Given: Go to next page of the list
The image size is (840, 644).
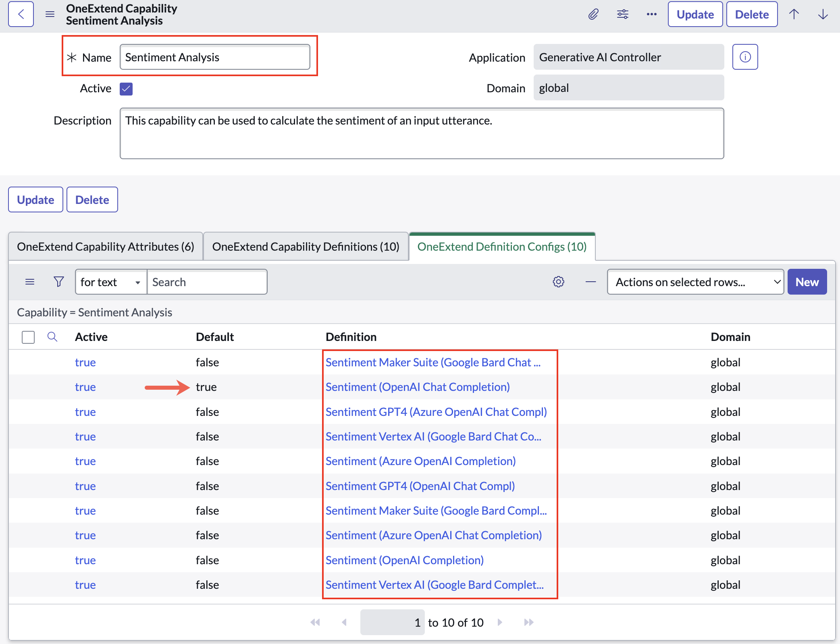Looking at the screenshot, I should pyautogui.click(x=500, y=622).
